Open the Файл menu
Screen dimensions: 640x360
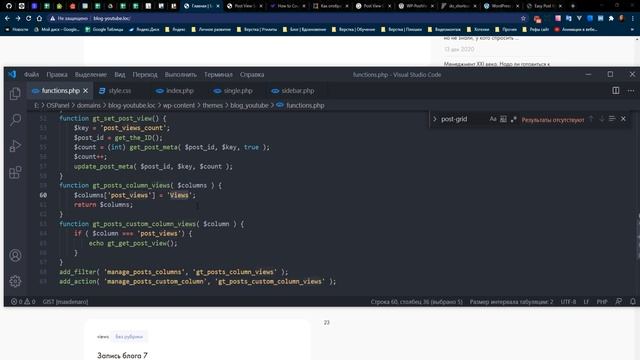31,75
